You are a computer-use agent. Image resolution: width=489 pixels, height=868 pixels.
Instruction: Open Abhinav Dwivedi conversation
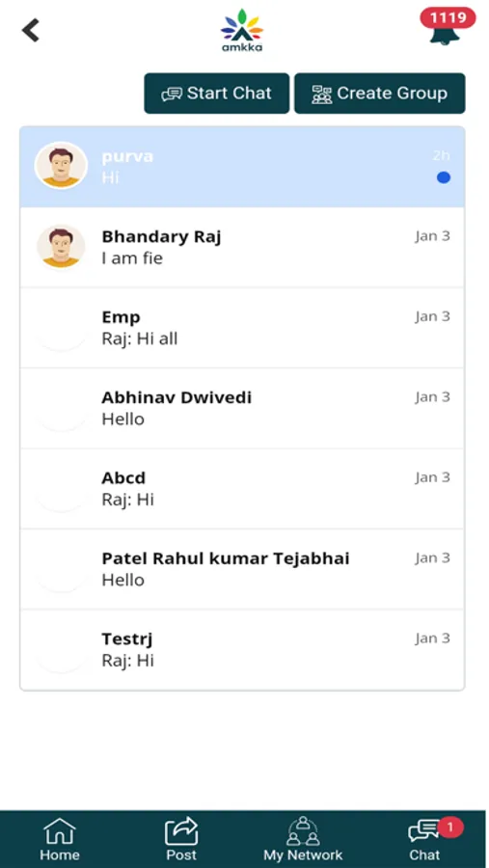coord(242,408)
